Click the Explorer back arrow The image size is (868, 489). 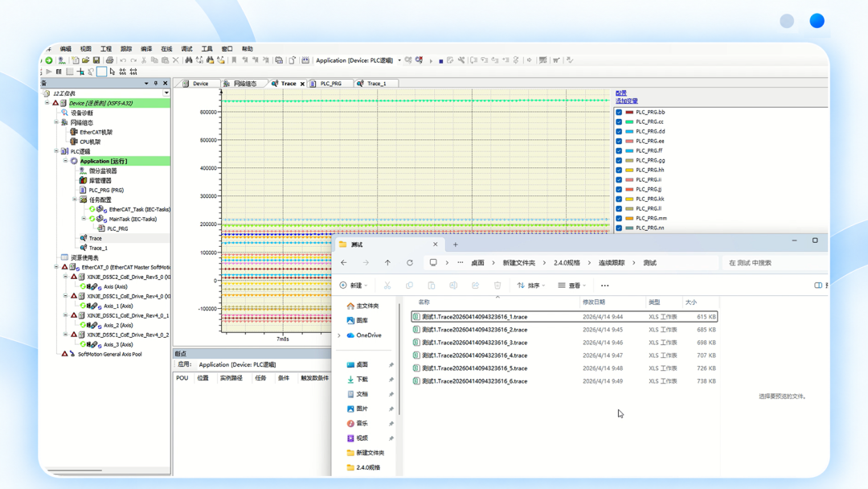[x=344, y=263]
